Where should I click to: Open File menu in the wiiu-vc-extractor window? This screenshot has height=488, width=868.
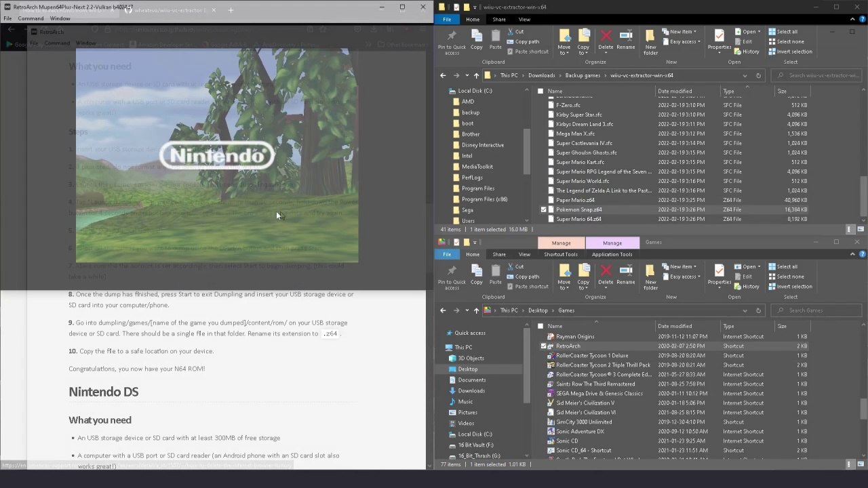pyautogui.click(x=447, y=19)
